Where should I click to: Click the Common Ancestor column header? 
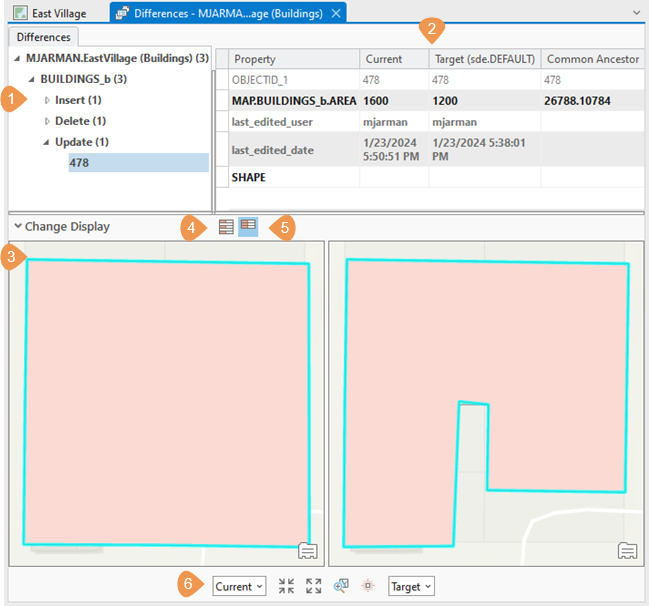(593, 59)
